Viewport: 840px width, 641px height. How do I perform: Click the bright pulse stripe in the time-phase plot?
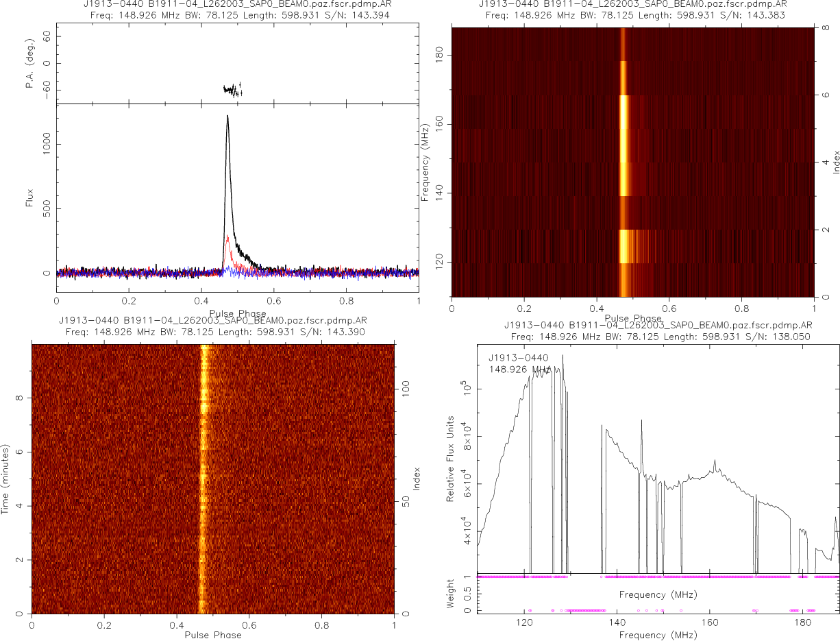click(203, 480)
